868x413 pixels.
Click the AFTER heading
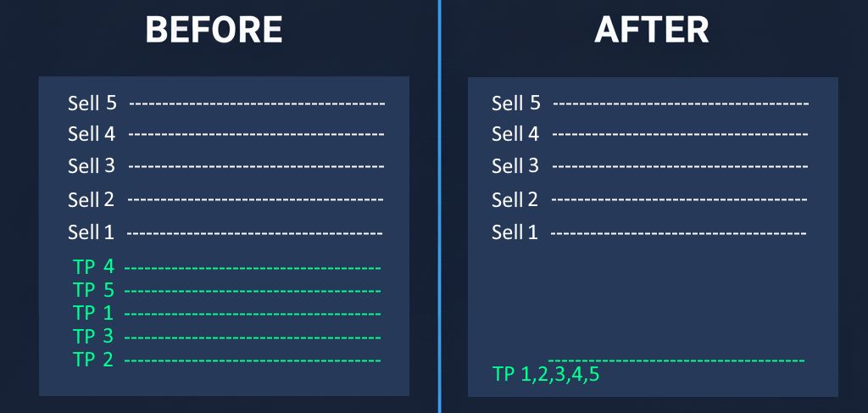(x=651, y=31)
